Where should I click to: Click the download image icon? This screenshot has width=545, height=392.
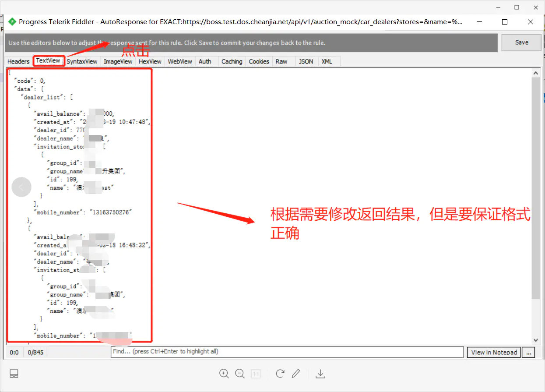tap(320, 374)
